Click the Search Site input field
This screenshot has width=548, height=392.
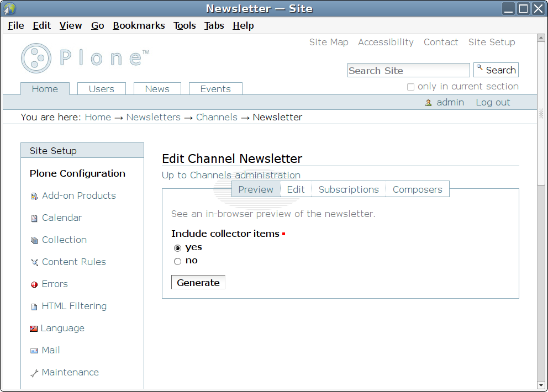click(x=408, y=70)
